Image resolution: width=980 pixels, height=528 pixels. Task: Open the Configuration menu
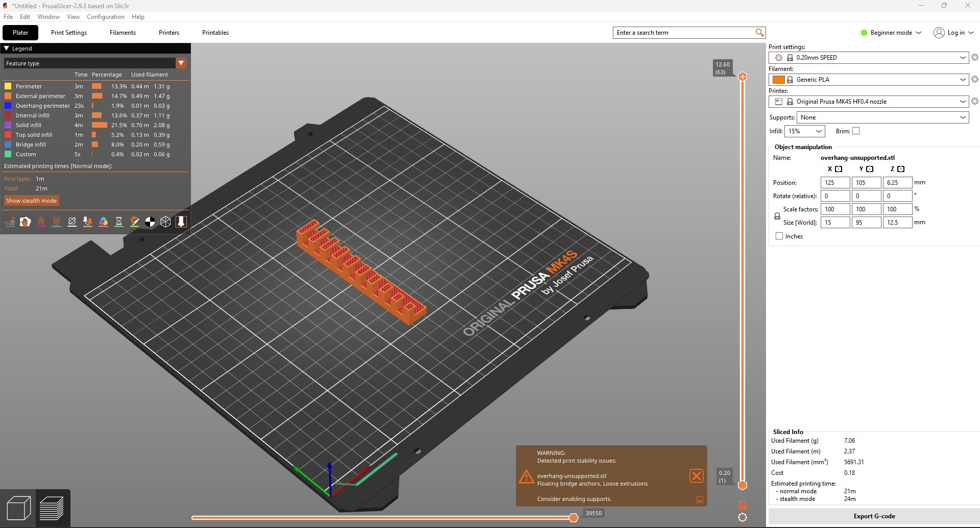coord(105,17)
